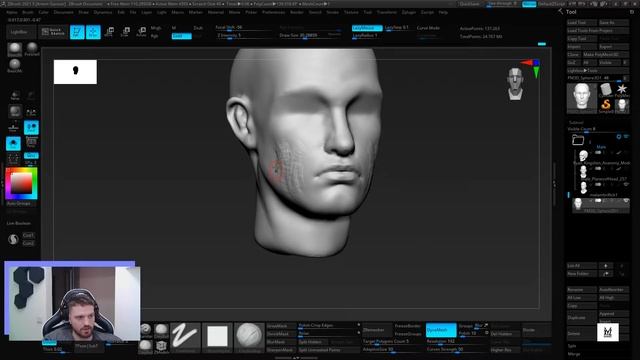Adjust the Draw Size slider
Viewport: 640px width, 360px height.
[310, 36]
